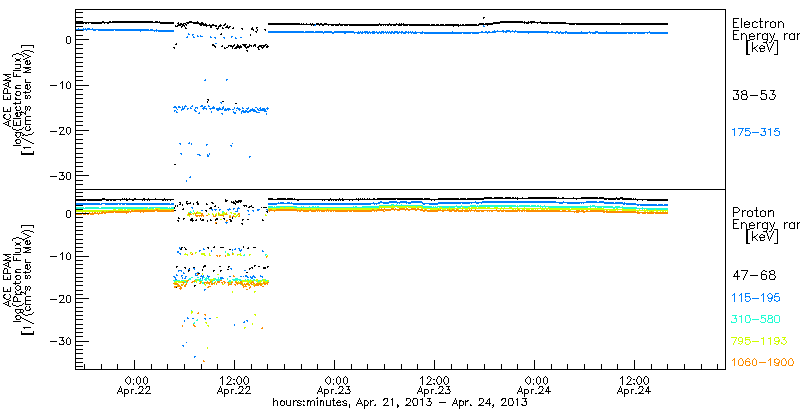800x410 pixels.
Task: Click the 0 tick on the proton flux axis
Action: click(x=66, y=214)
